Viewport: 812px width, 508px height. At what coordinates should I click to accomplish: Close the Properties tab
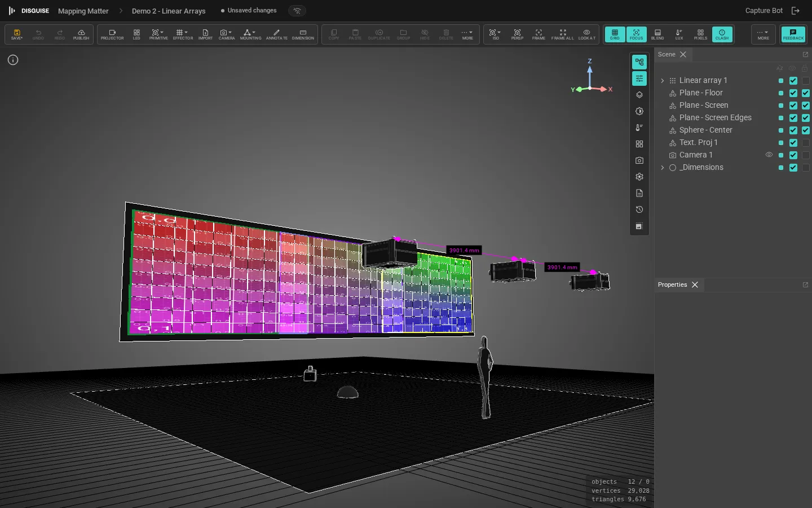tap(695, 285)
